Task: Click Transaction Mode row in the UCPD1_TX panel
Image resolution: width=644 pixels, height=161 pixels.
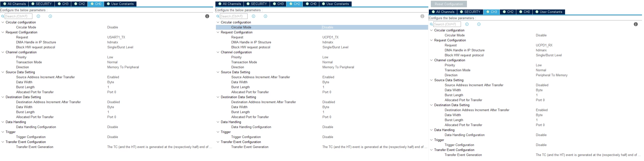Action: pyautogui.click(x=322, y=62)
